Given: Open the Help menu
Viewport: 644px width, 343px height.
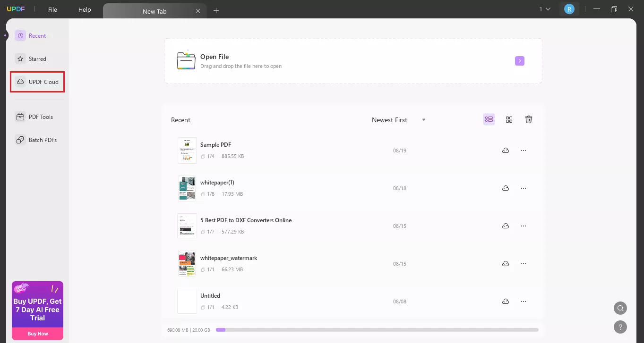Looking at the screenshot, I should tap(85, 9).
